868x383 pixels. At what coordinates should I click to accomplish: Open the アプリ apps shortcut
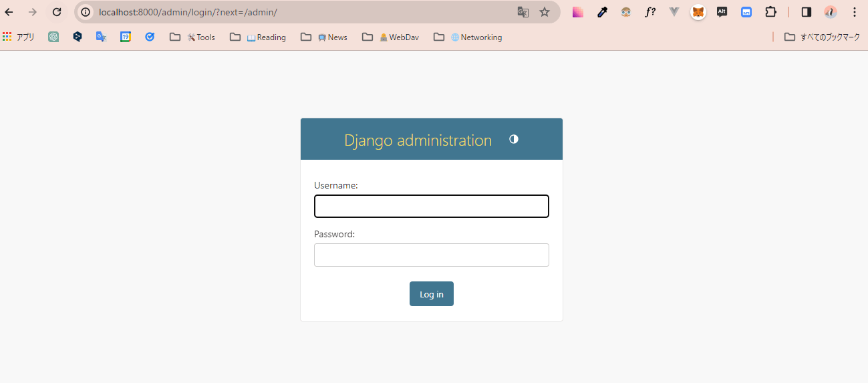click(x=19, y=37)
